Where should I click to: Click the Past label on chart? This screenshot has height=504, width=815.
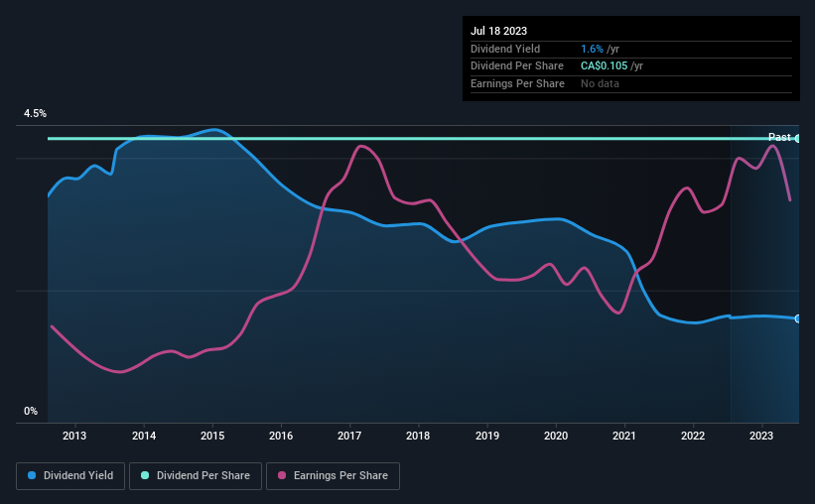click(x=779, y=137)
